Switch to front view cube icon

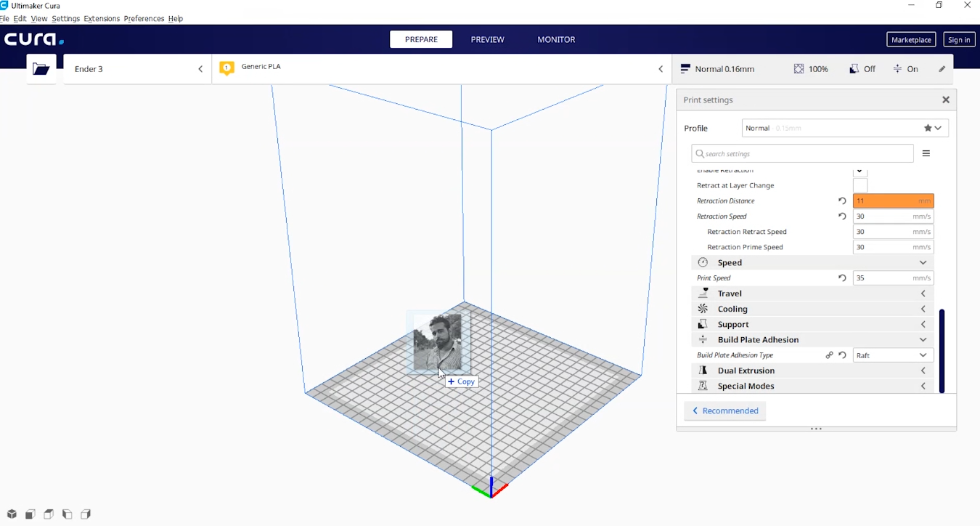point(30,514)
